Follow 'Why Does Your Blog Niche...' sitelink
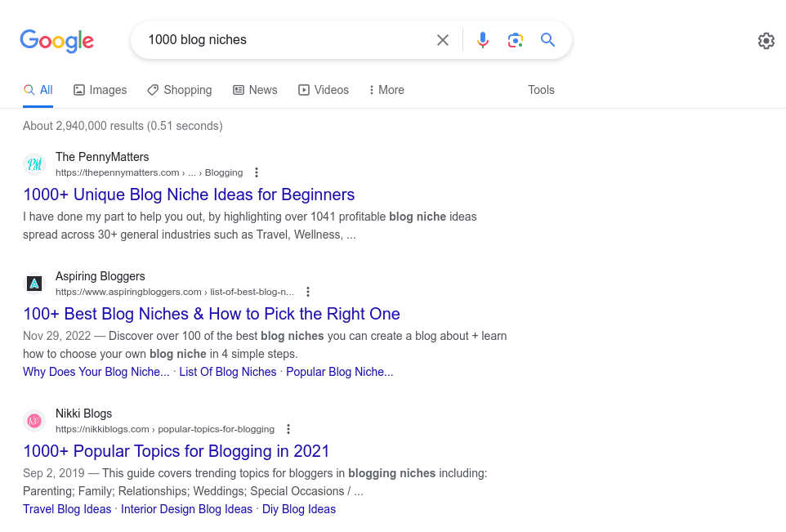This screenshot has width=786, height=532. [96, 372]
